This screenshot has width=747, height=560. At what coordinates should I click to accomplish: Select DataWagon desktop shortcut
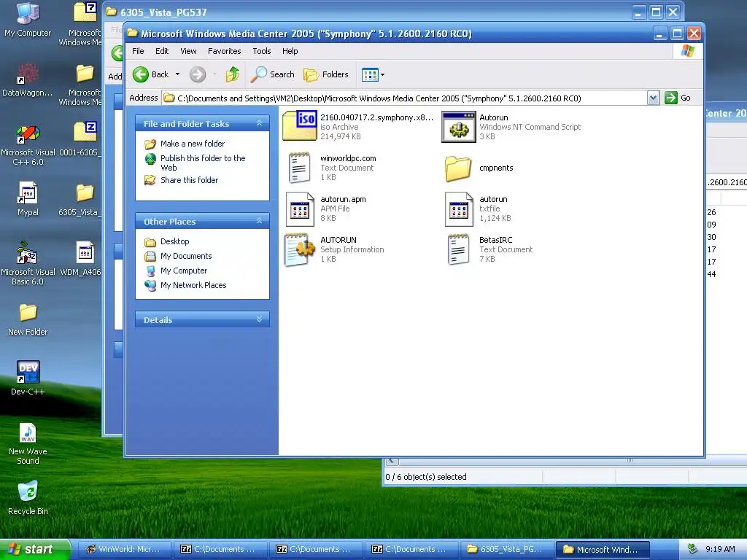tap(28, 80)
